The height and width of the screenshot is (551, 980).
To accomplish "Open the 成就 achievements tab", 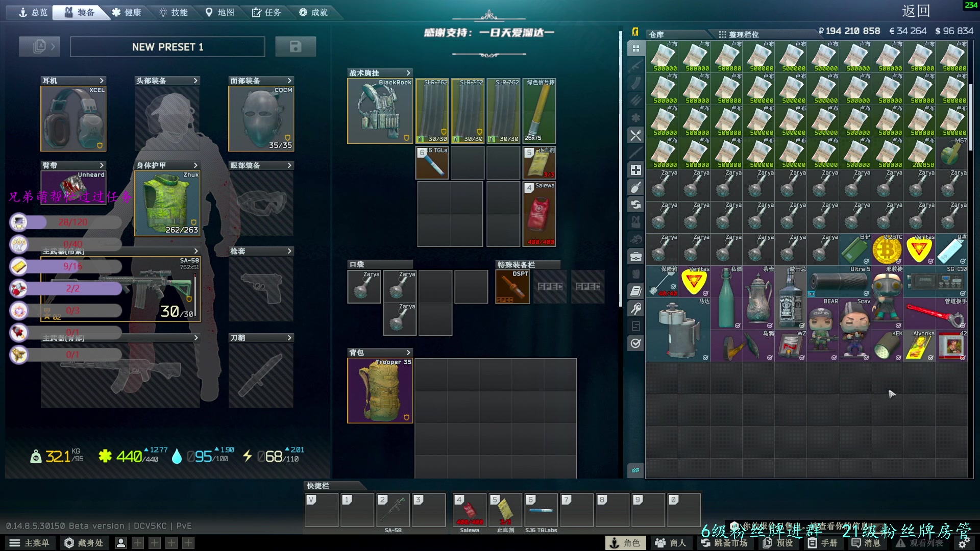I will coord(313,12).
